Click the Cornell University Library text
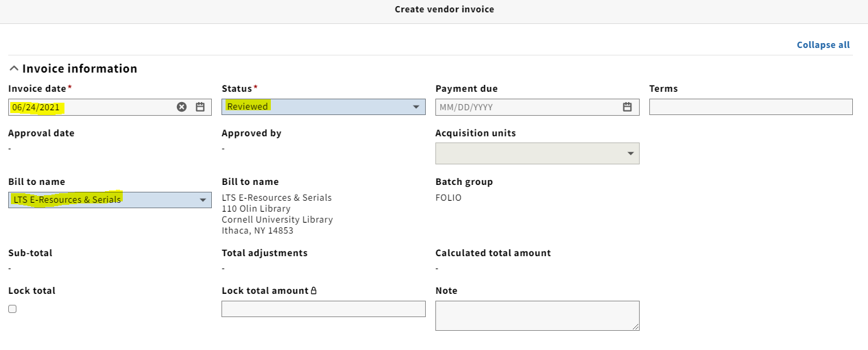The image size is (868, 350). click(278, 220)
